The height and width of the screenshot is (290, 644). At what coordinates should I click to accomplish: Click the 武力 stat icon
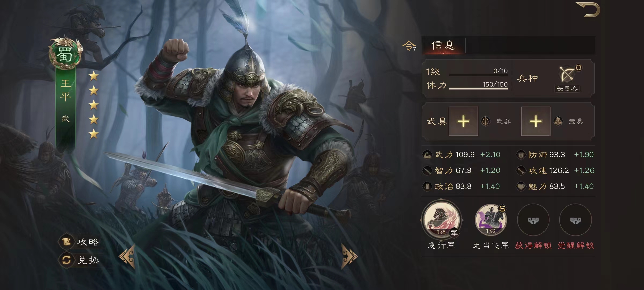[427, 155]
